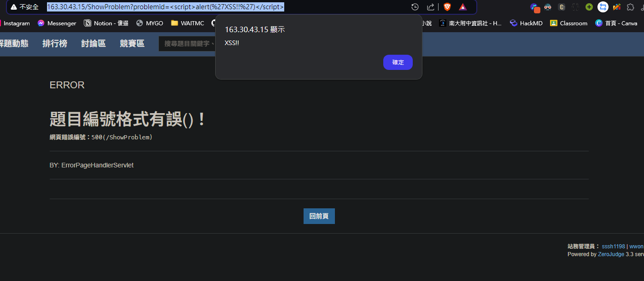The image size is (644, 281).
Task: Open the 競賽區 contest page
Action: 132,44
